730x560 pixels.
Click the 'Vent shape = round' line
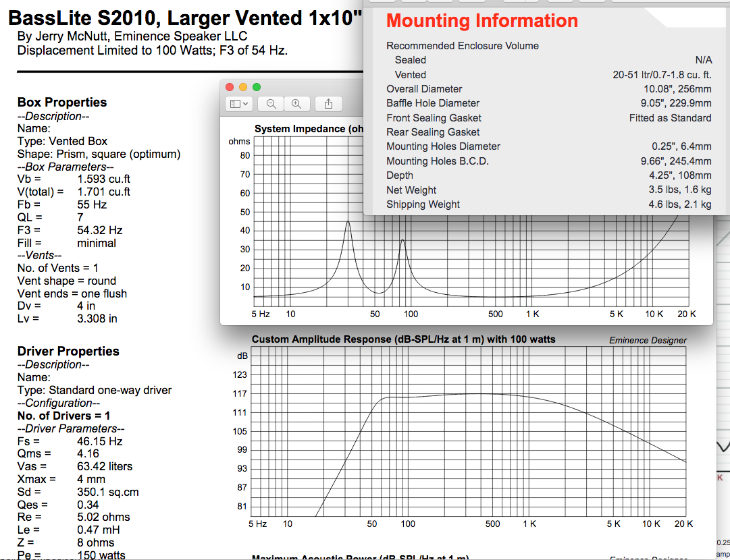point(67,281)
